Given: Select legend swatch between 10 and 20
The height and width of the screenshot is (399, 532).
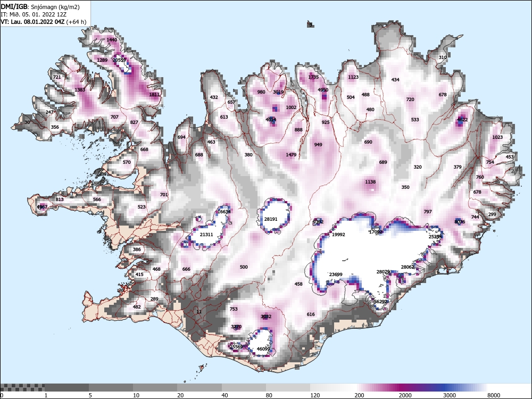Looking at the screenshot, I should tap(155, 387).
